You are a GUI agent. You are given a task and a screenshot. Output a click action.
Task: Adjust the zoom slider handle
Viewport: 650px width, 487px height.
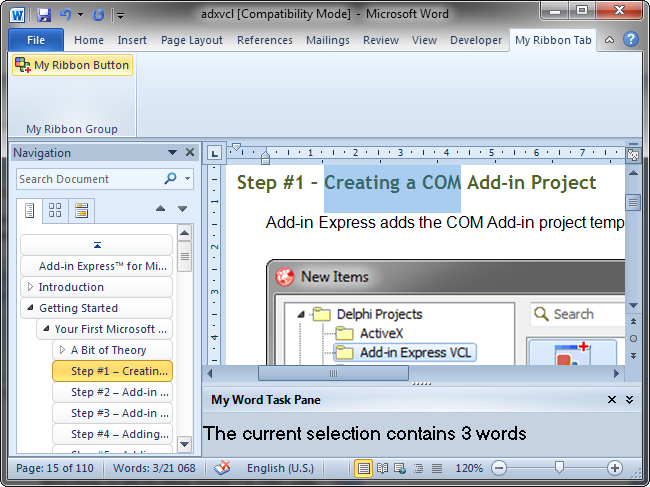point(559,468)
